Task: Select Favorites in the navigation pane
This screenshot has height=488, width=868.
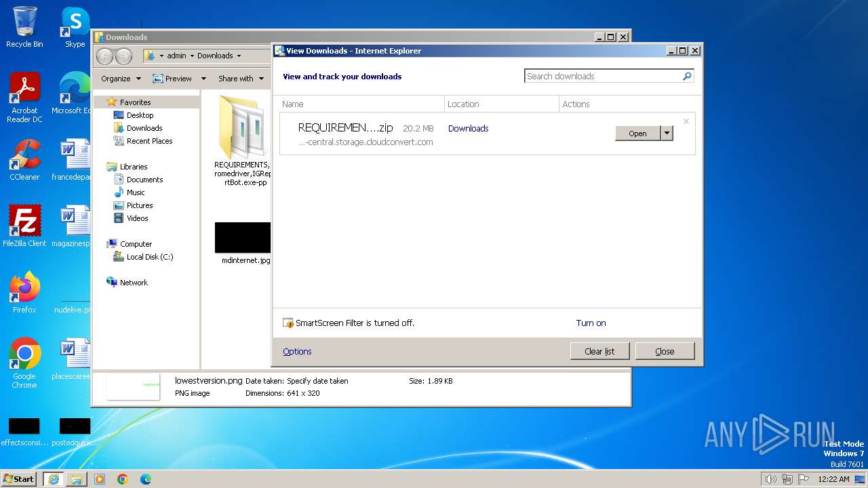Action: pos(135,102)
